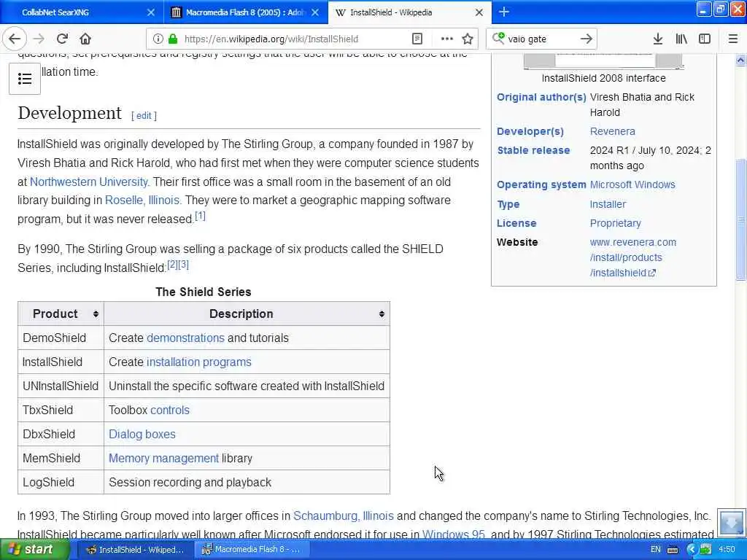Viewport: 747px width, 560px height.
Task: Click the Type label in the infobox
Action: [x=508, y=204]
